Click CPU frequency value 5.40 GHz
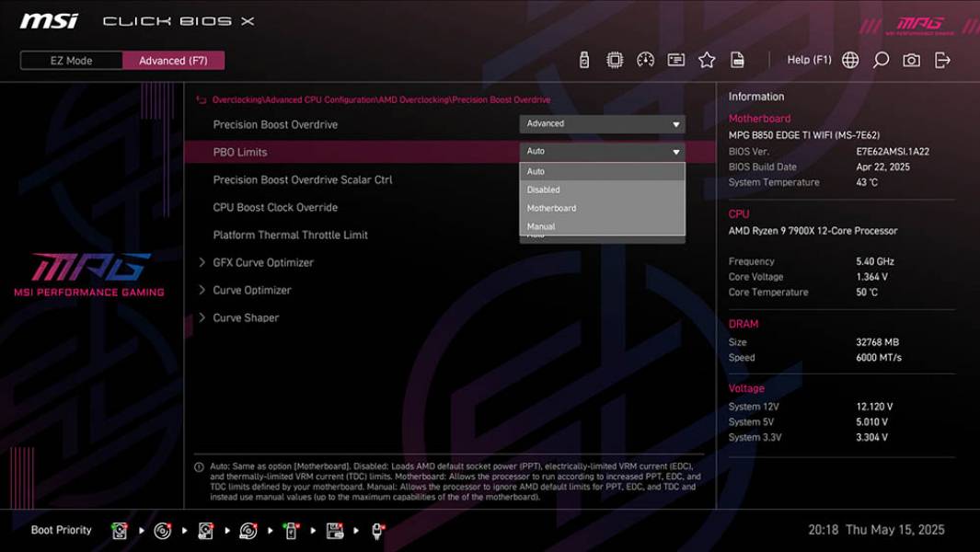This screenshot has height=552, width=980. (875, 261)
